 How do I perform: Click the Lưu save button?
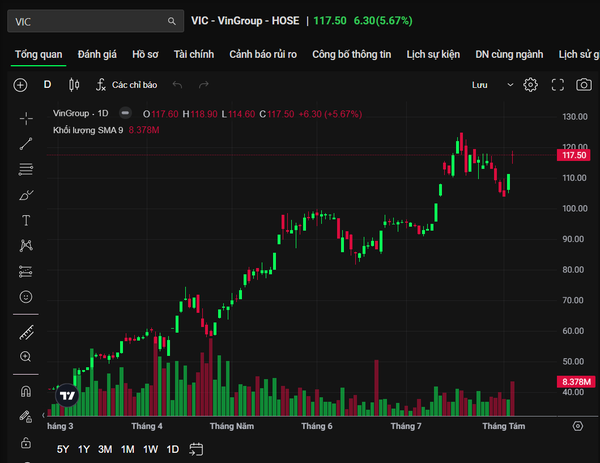(x=479, y=85)
